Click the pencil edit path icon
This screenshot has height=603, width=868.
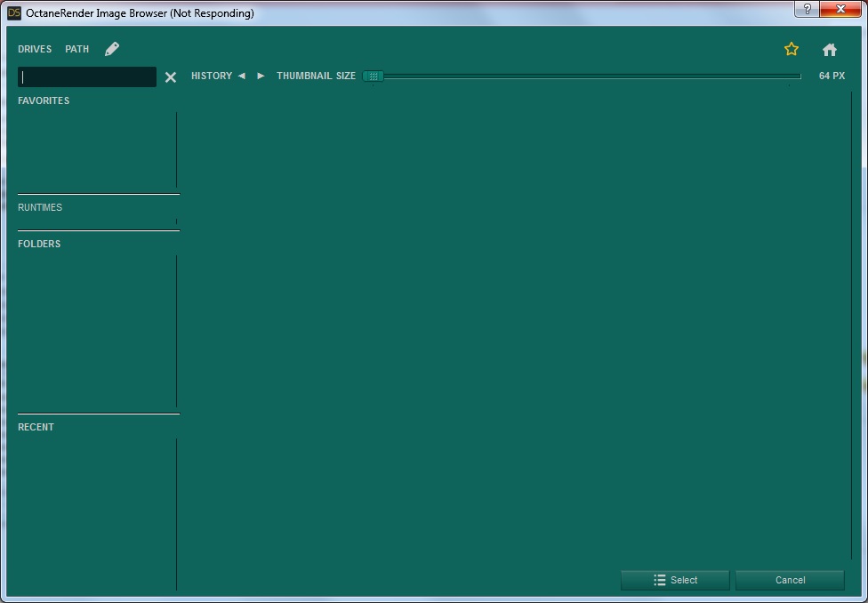(x=112, y=49)
